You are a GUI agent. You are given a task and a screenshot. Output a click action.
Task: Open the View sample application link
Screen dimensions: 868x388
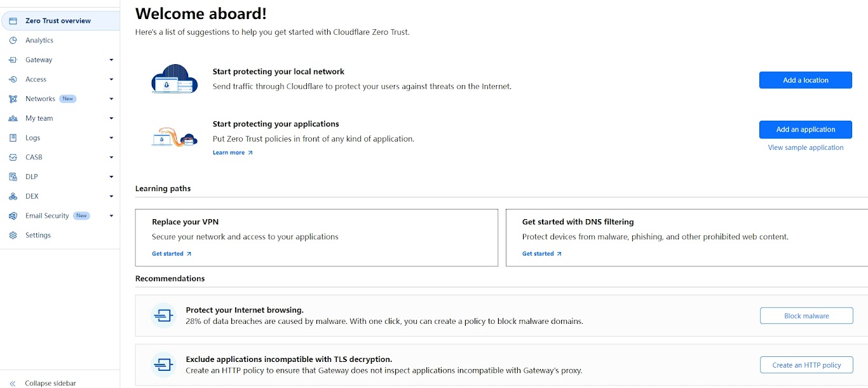click(806, 147)
